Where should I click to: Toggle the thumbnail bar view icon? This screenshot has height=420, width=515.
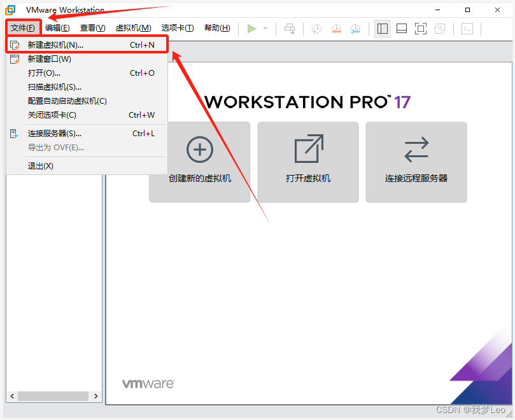[x=401, y=29]
